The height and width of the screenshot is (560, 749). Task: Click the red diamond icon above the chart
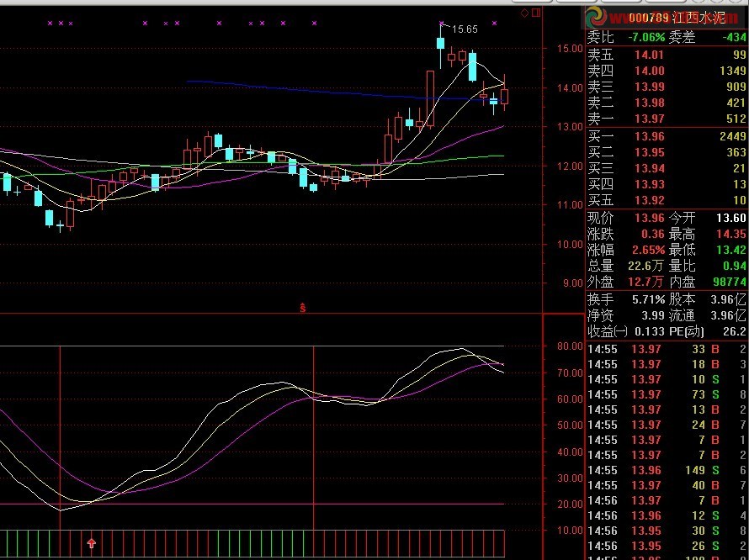tap(523, 13)
